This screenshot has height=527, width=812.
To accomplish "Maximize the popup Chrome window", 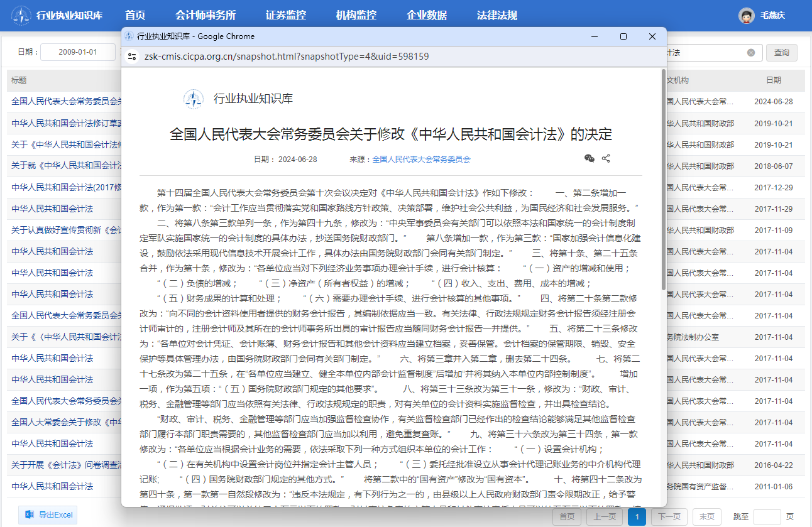I will point(623,36).
